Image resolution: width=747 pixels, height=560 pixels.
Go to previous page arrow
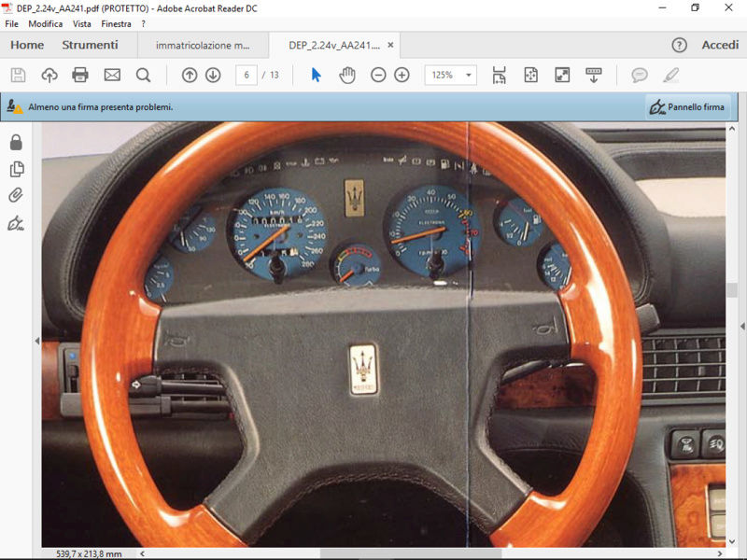[190, 76]
